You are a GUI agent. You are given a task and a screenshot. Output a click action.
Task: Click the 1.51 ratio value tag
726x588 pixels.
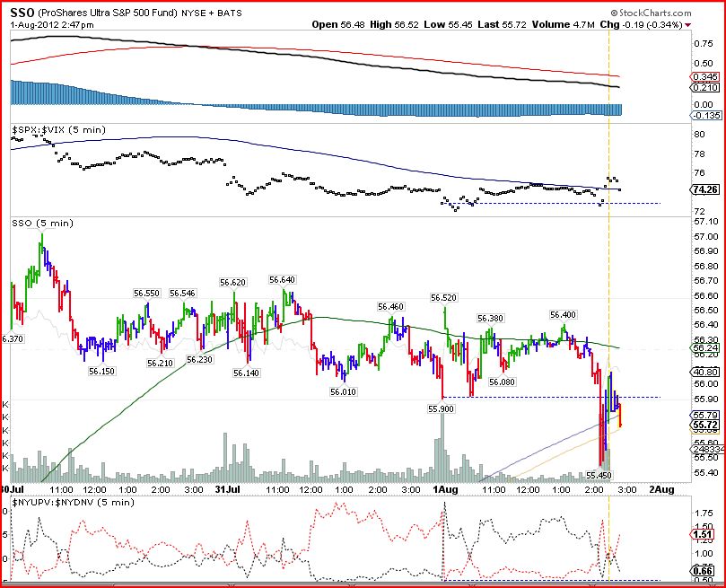(x=703, y=535)
